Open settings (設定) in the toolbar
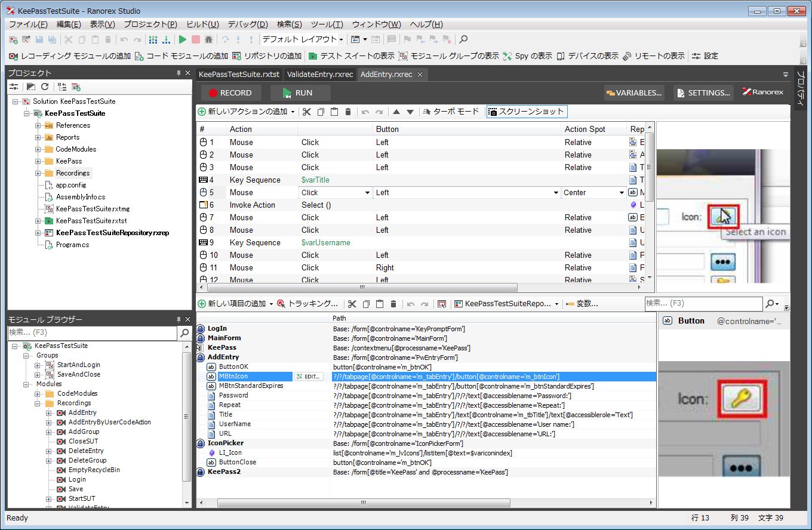Image resolution: width=812 pixels, height=530 pixels. click(x=705, y=56)
